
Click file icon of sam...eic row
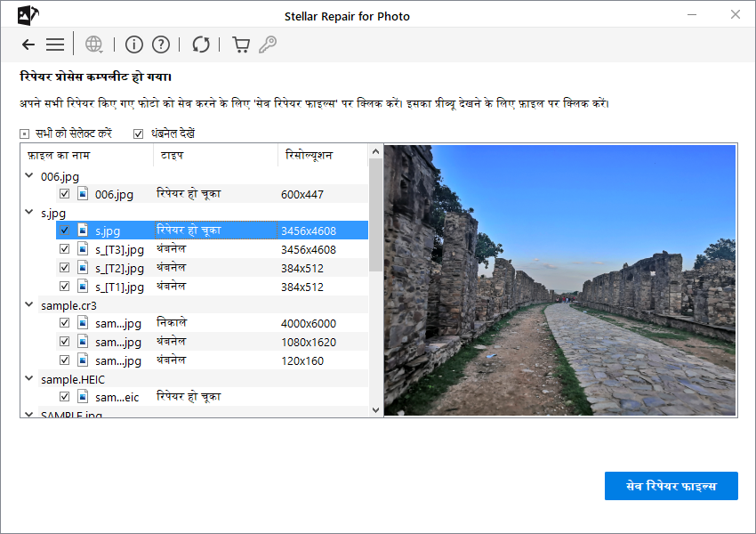tap(83, 397)
